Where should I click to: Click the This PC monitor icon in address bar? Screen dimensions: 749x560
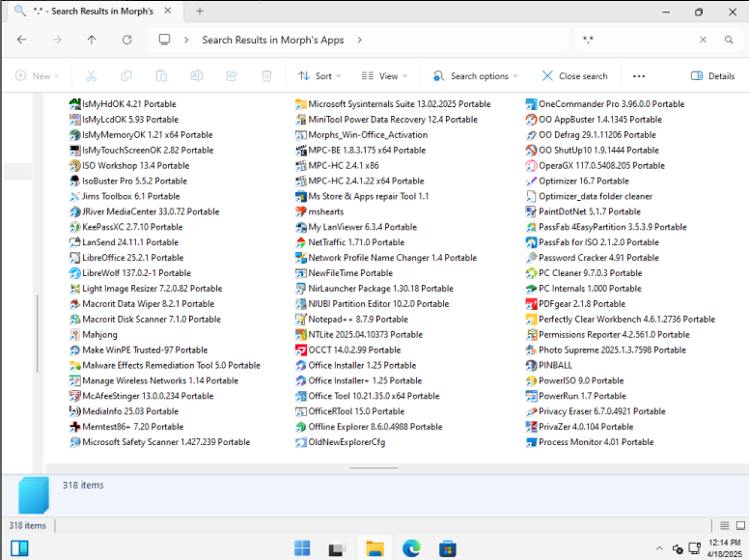coord(164,40)
